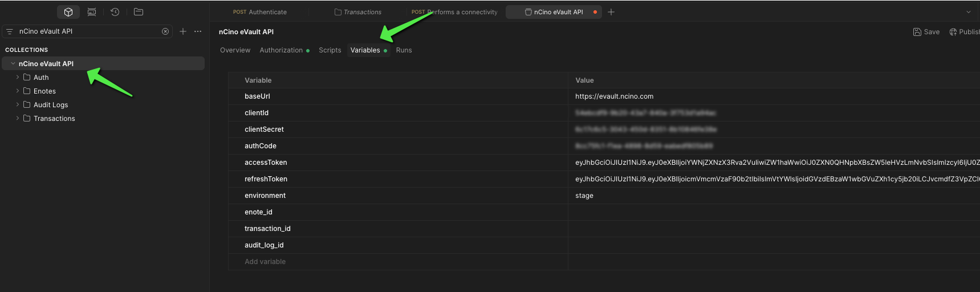This screenshot has width=980, height=292.
Task: Click the Transactions folder icon in sidebar
Action: 27,118
